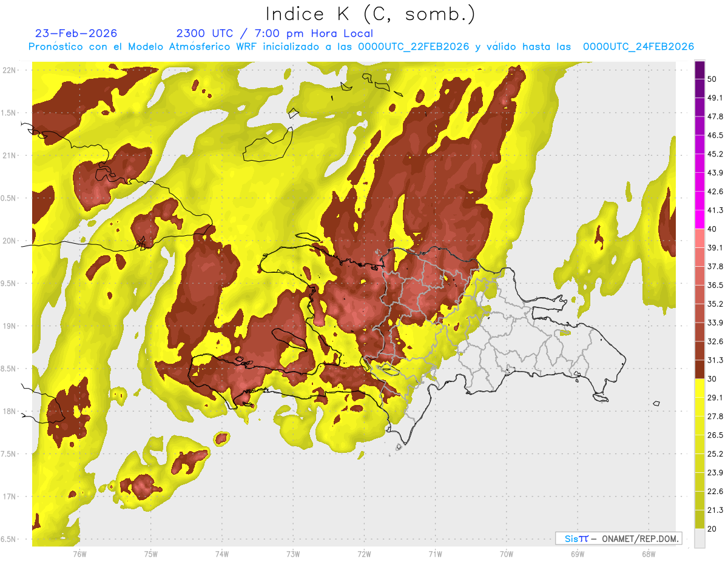The width and height of the screenshot is (728, 562).
Task: Click the 21N latitude label
Action: coord(8,155)
